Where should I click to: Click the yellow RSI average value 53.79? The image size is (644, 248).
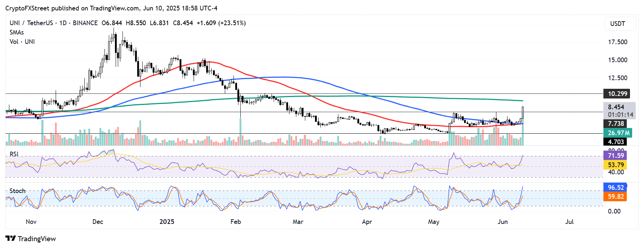coord(616,165)
